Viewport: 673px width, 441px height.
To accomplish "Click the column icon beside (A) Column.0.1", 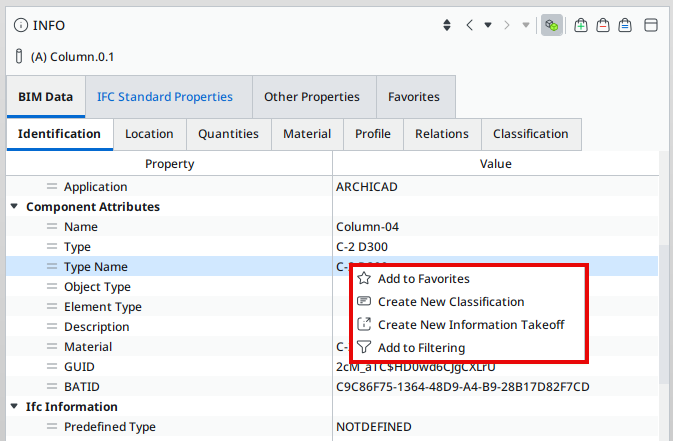I will point(19,56).
